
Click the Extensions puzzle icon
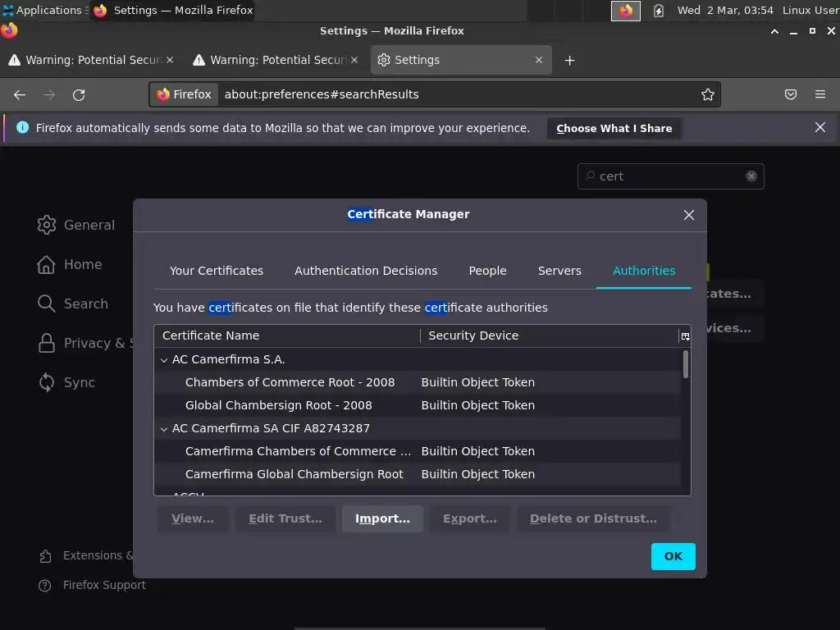click(46, 556)
